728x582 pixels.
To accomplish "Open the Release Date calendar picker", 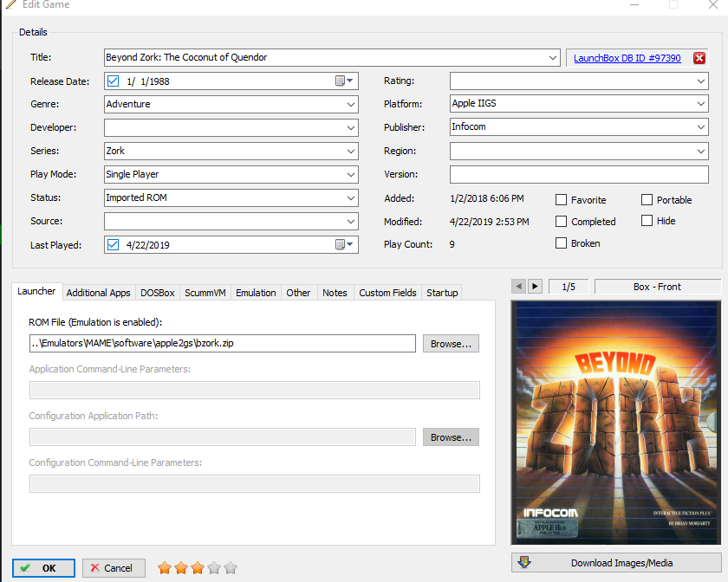I will (344, 81).
